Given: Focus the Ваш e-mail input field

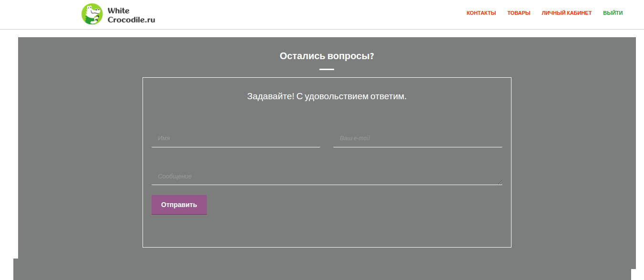Looking at the screenshot, I should coord(418,138).
